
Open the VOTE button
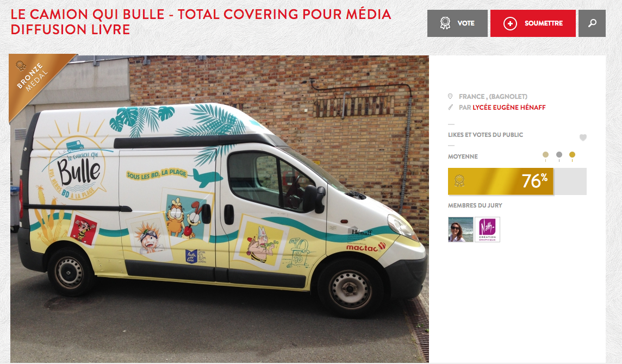(x=457, y=23)
